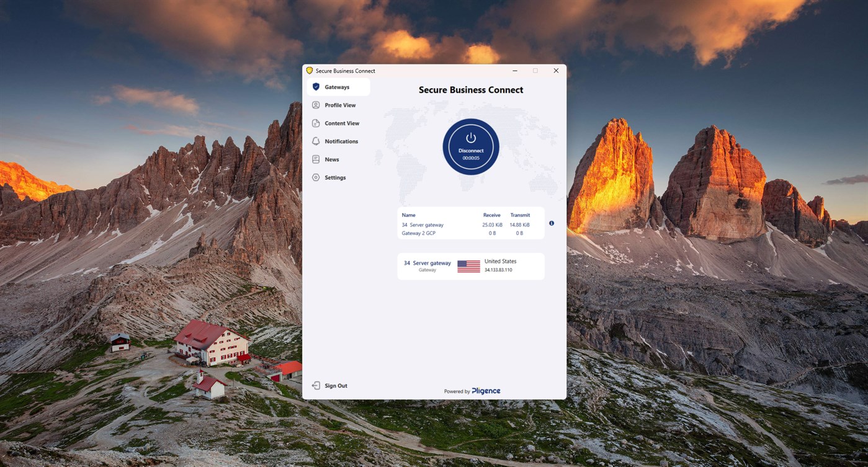Minimize the Secure Business Connect window
Image resolution: width=868 pixels, height=467 pixels.
pos(515,71)
